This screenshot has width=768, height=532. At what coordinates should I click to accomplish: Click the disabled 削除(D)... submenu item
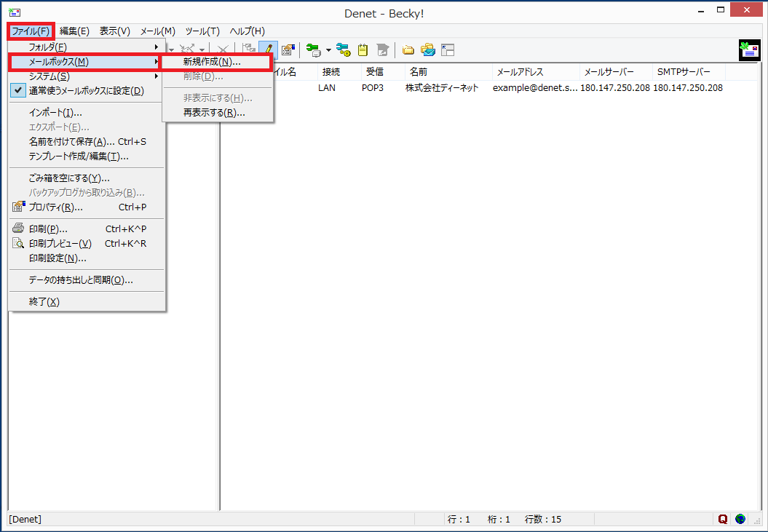point(218,76)
